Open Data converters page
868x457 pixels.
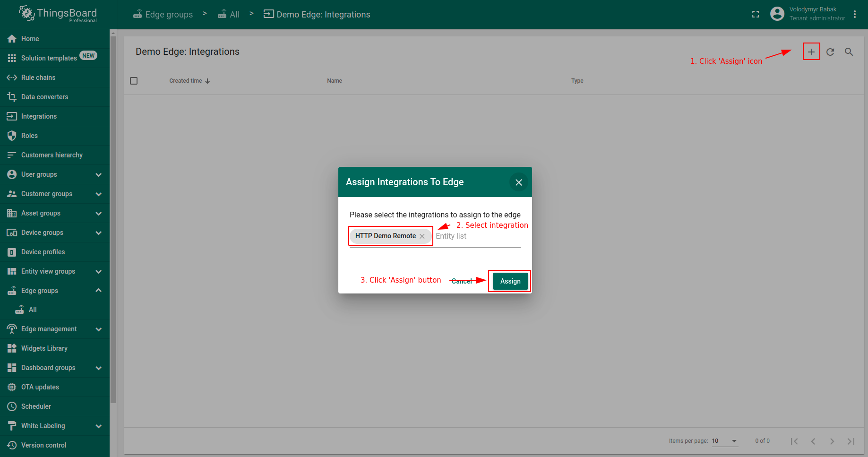pos(55,97)
